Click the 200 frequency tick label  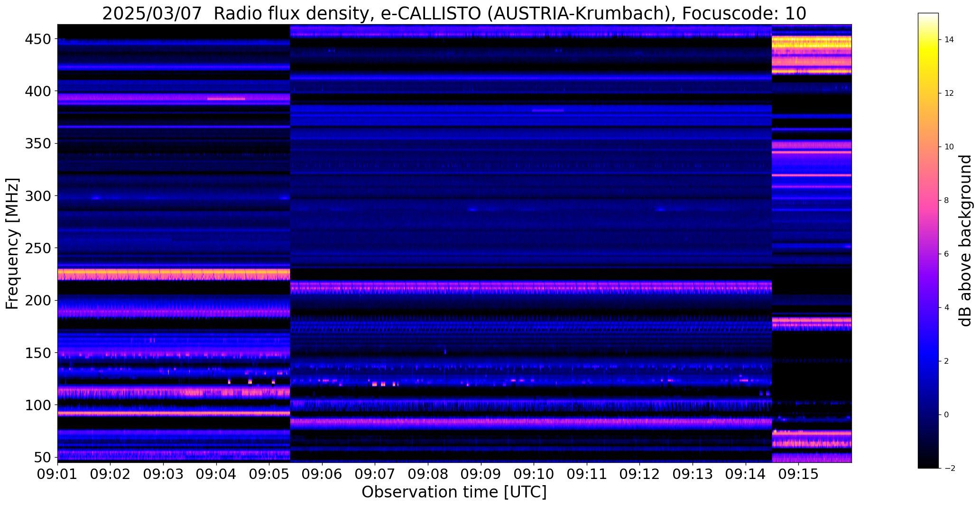(37, 300)
